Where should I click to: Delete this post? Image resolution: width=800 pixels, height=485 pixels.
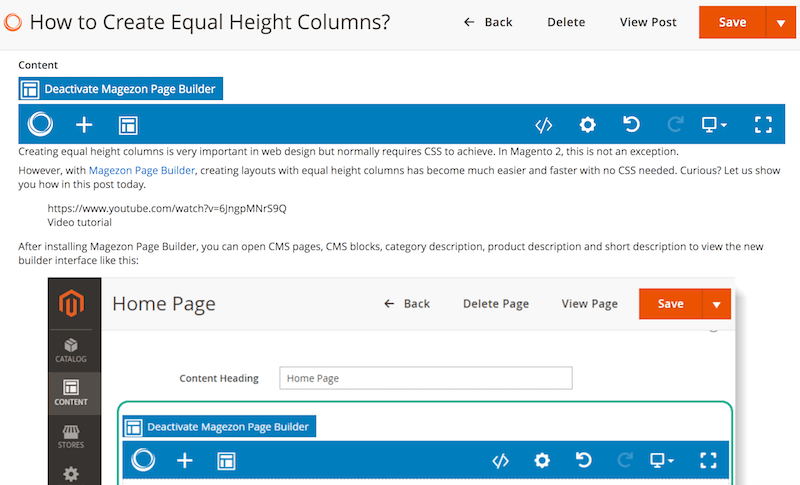(x=566, y=22)
